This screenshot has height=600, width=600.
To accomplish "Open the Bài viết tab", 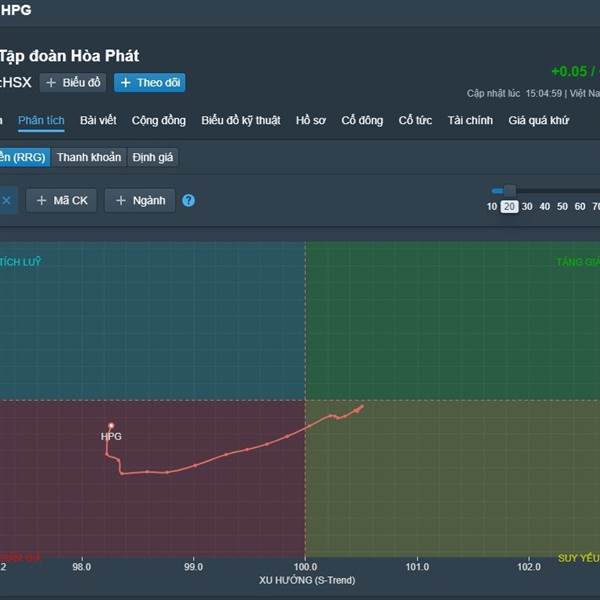I will 98,121.
